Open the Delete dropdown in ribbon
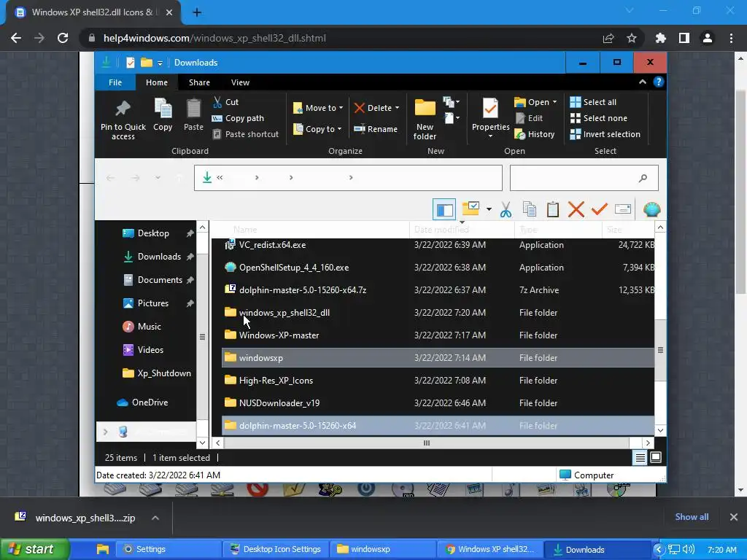The image size is (747, 560). [x=377, y=108]
